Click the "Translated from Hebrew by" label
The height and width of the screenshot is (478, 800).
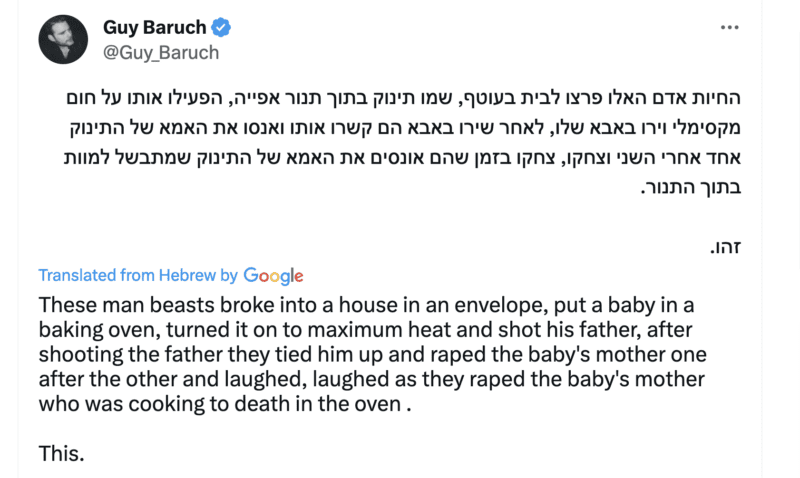pos(138,276)
